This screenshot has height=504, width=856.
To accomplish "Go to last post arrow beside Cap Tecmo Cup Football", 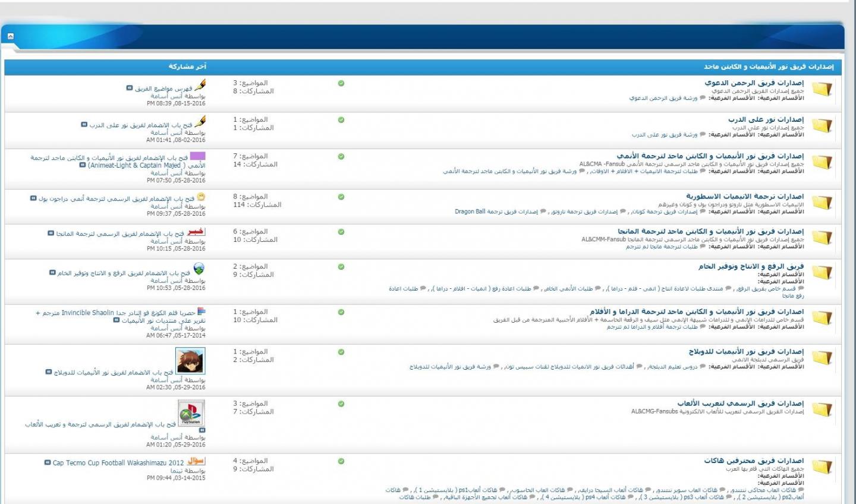I will tap(48, 462).
